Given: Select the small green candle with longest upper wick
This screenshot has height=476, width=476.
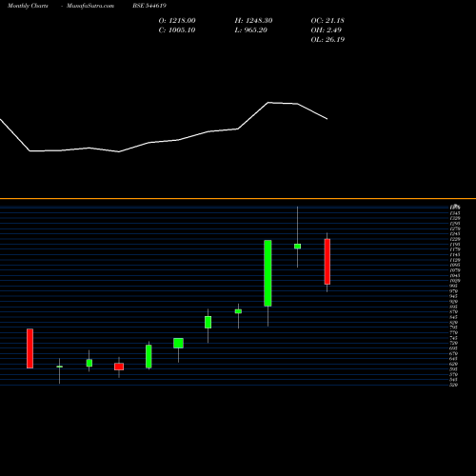Looking at the screenshot, I should coord(297,247).
